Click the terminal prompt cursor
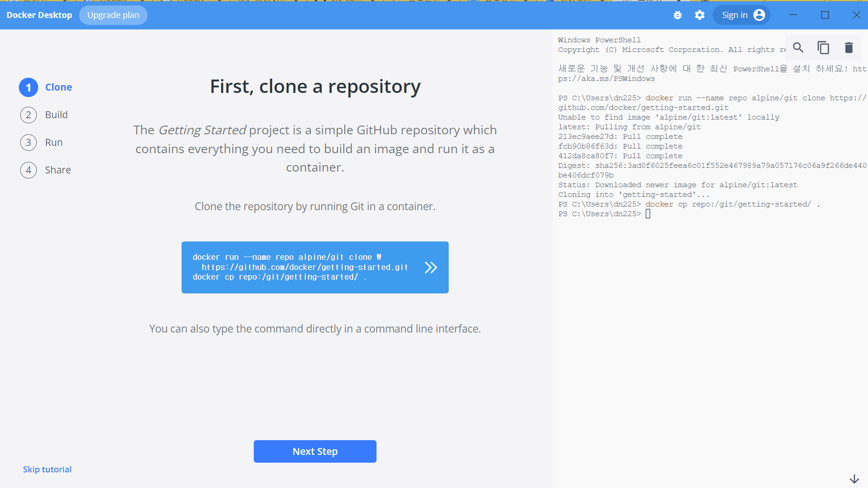Image resolution: width=868 pixels, height=488 pixels. [648, 214]
